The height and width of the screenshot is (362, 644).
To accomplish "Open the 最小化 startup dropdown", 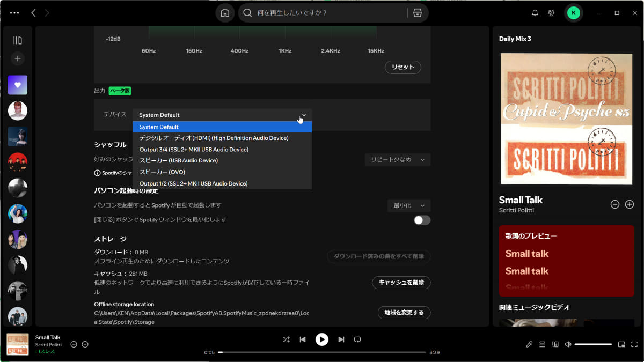I will 409,205.
